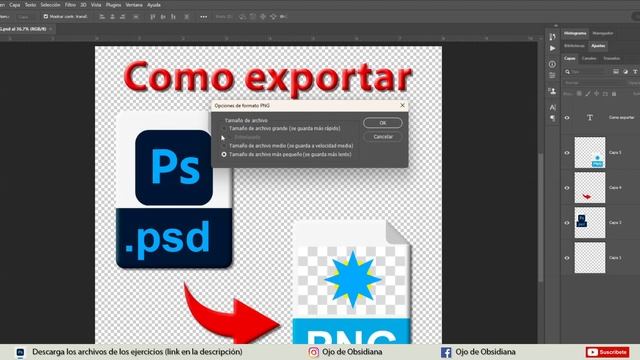Click lock transparent pixels icon
Image resolution: width=640 pixels, height=360 pixels.
(579, 94)
